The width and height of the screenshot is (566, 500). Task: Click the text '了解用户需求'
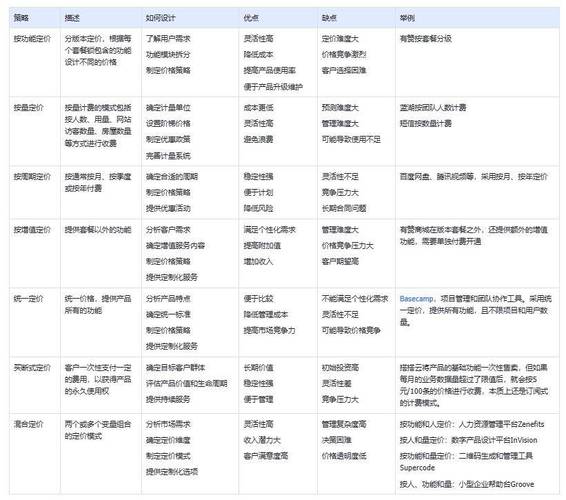point(168,39)
